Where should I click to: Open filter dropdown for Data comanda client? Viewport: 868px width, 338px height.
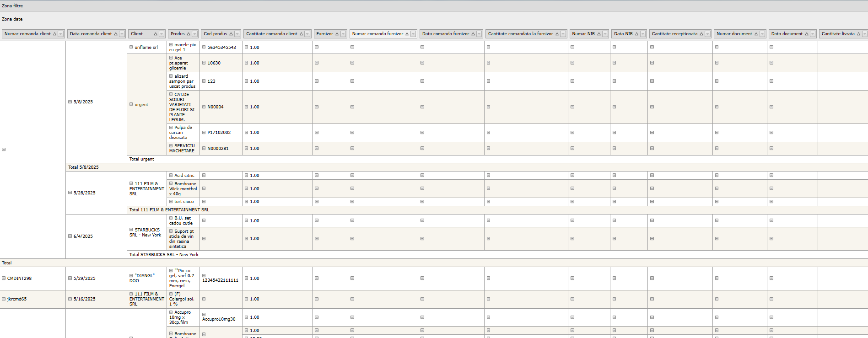point(122,34)
